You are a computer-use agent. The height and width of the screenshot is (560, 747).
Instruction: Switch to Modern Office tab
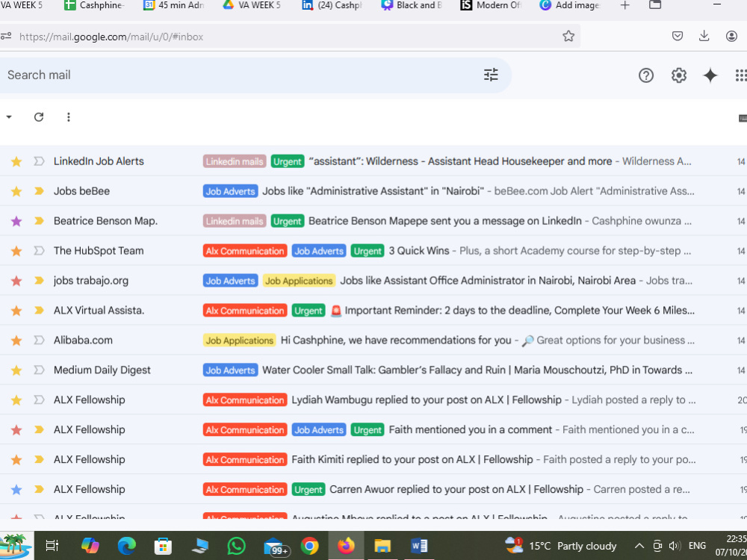click(491, 6)
